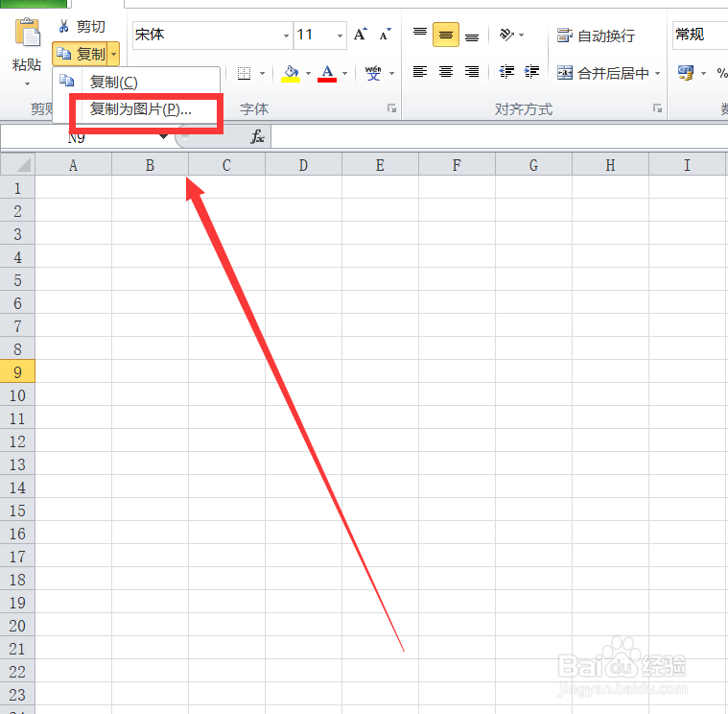Apply the yellow fill color bucket
The image size is (728, 714).
point(291,73)
